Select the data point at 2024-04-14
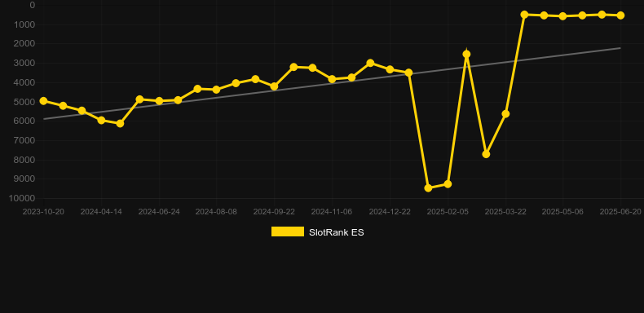Screen dimensions: 644x313 (x=101, y=121)
